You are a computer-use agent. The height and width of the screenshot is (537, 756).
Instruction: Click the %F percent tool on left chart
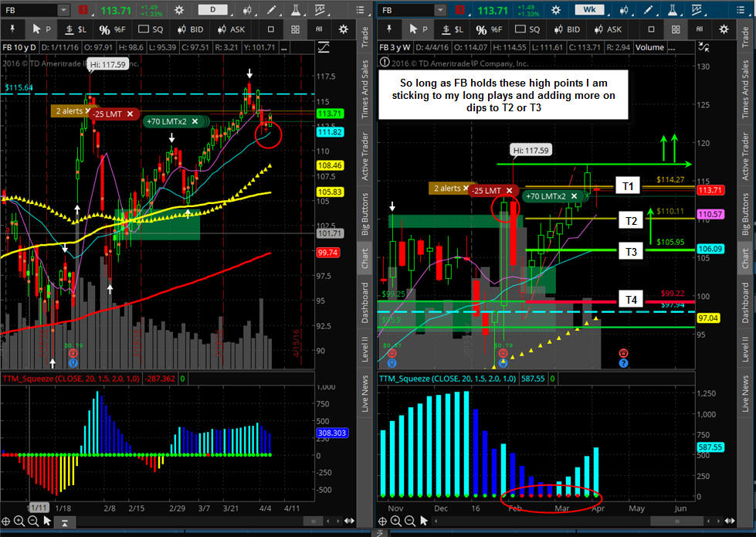click(111, 29)
